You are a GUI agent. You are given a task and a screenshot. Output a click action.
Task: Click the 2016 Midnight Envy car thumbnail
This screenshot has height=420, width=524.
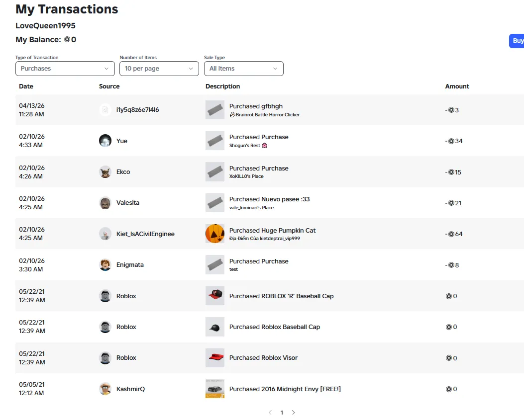click(x=215, y=389)
